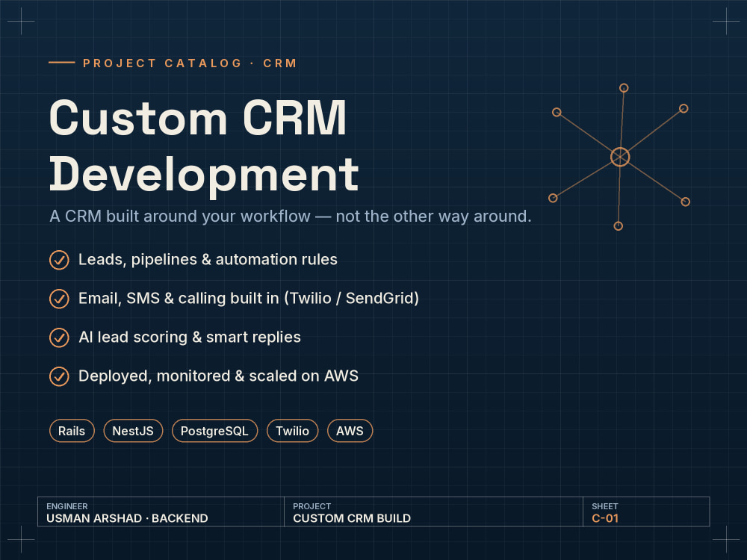Click the 'CUSTOM CRM BUILD' project value
This screenshot has height=560, width=747.
pyautogui.click(x=352, y=519)
